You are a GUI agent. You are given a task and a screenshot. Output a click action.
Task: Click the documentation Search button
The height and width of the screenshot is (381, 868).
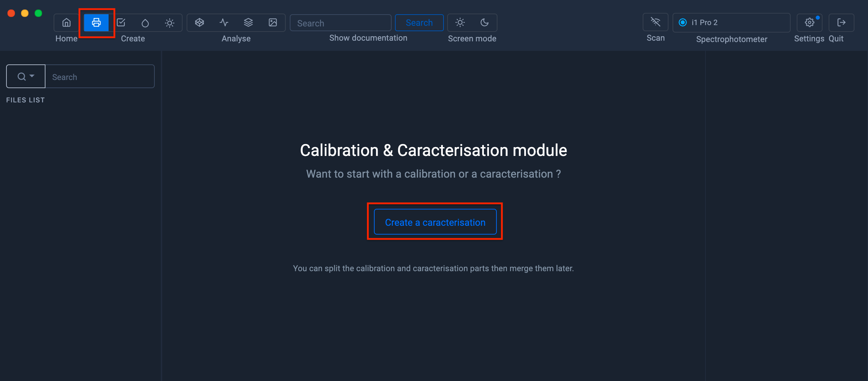[x=419, y=23]
